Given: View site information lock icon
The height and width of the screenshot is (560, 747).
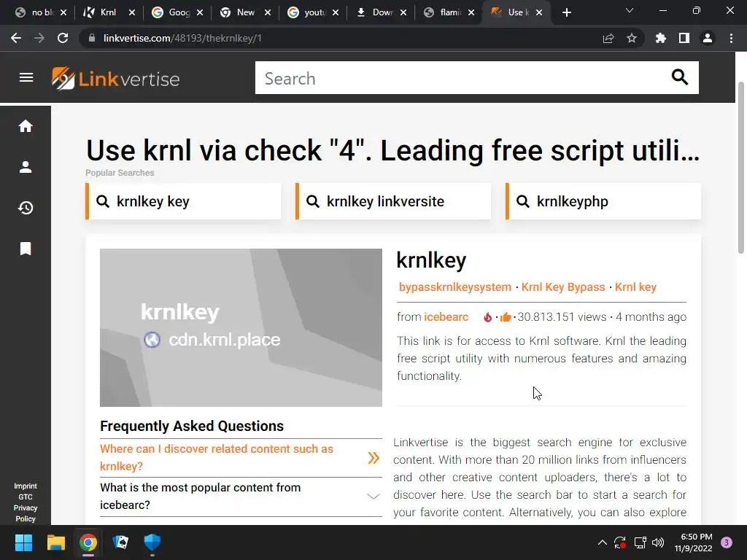Looking at the screenshot, I should coord(92,38).
